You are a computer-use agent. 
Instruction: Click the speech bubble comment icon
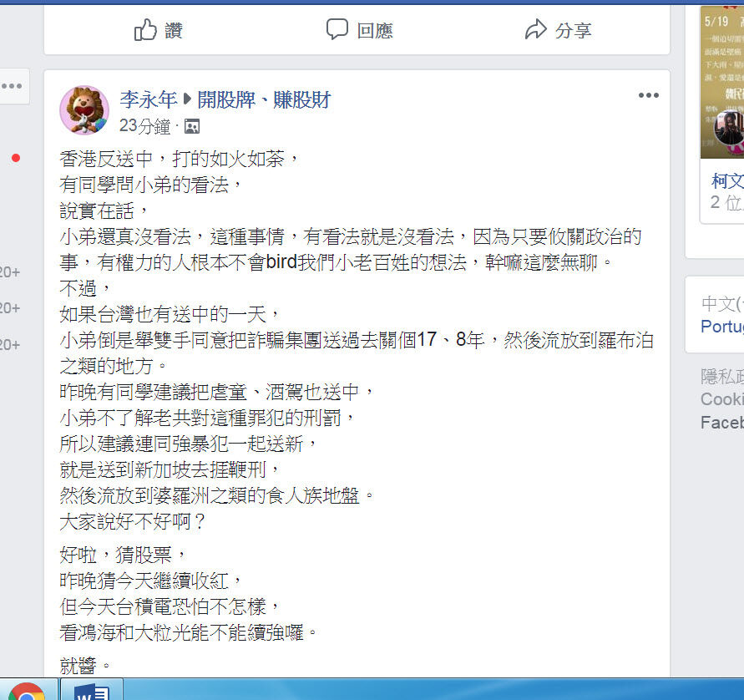click(x=337, y=29)
